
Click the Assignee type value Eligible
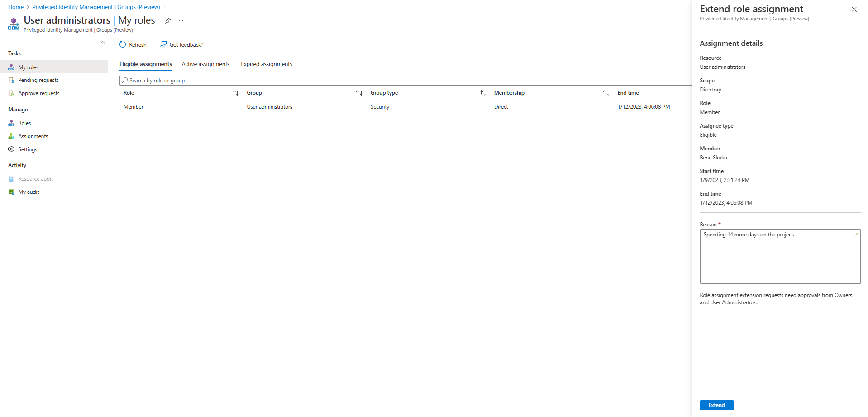[708, 135]
